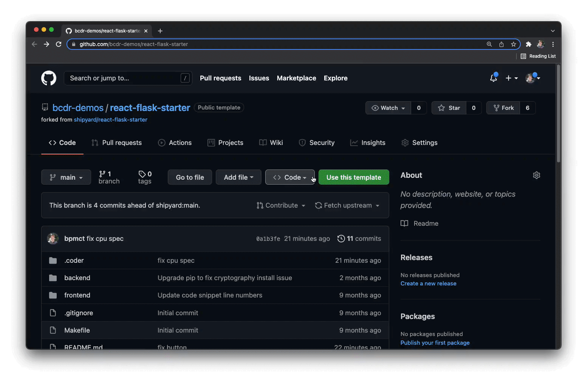Click Publish your first package
The width and height of the screenshot is (588, 376).
(435, 343)
